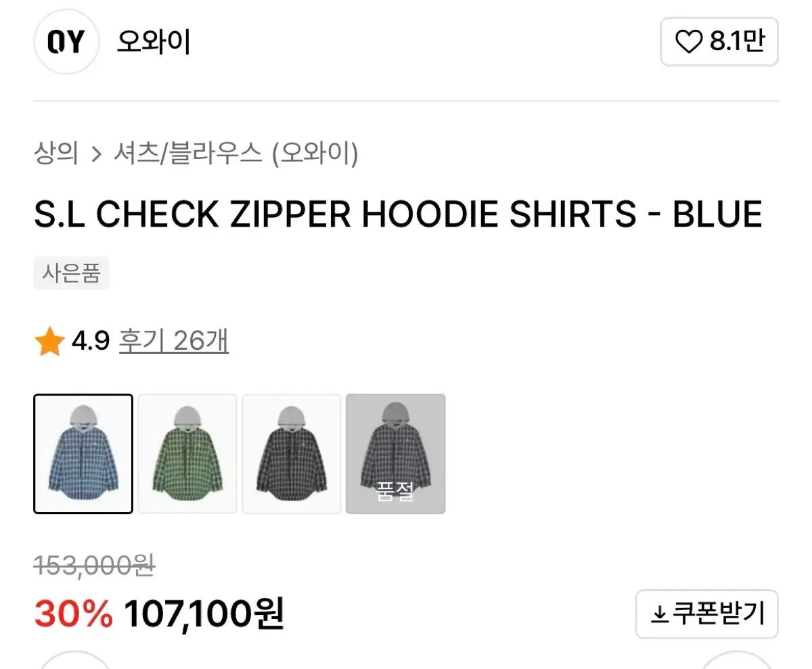The height and width of the screenshot is (669, 812).
Task: Open 셔츠/블라우스 (오와이) breadcrumb
Action: [x=235, y=154]
